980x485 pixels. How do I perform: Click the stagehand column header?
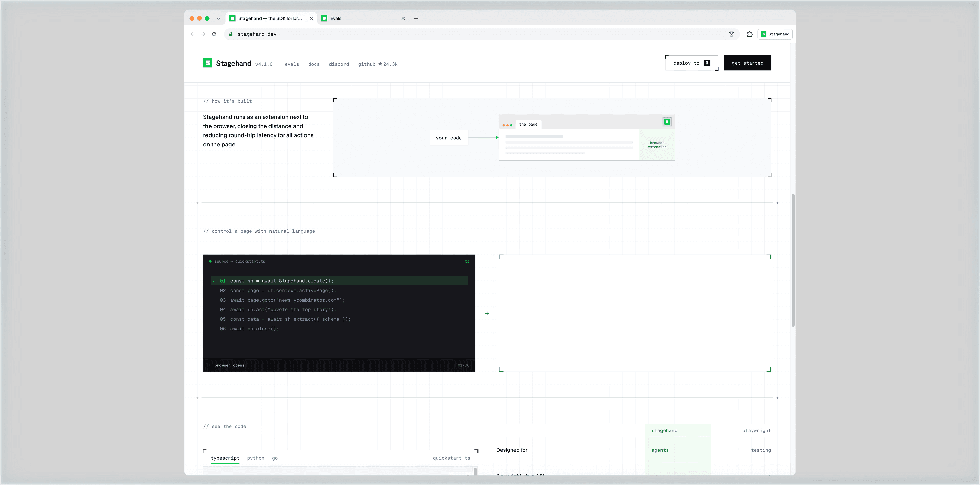click(x=664, y=431)
